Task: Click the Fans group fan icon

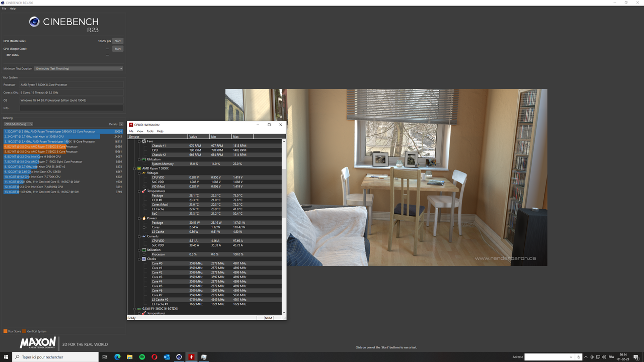Action: (x=144, y=141)
